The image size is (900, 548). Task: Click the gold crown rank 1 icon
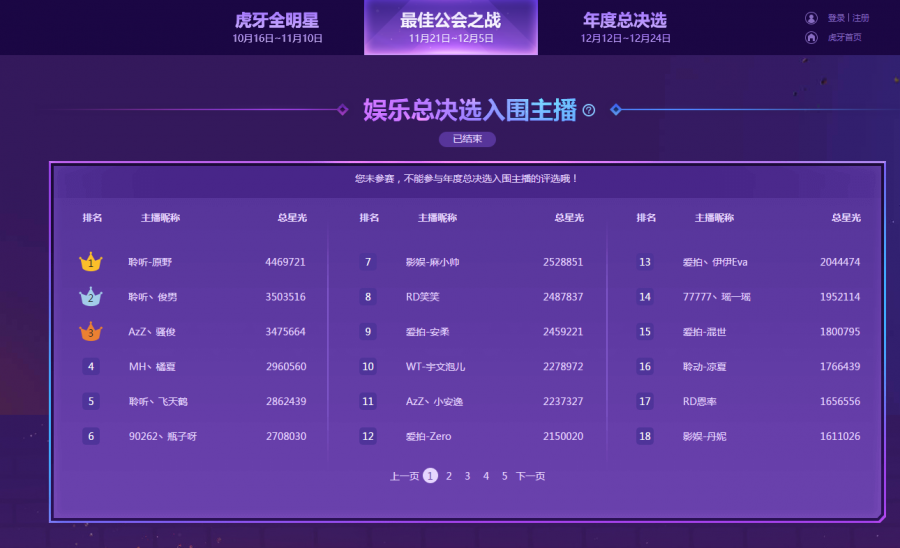pyautogui.click(x=91, y=262)
